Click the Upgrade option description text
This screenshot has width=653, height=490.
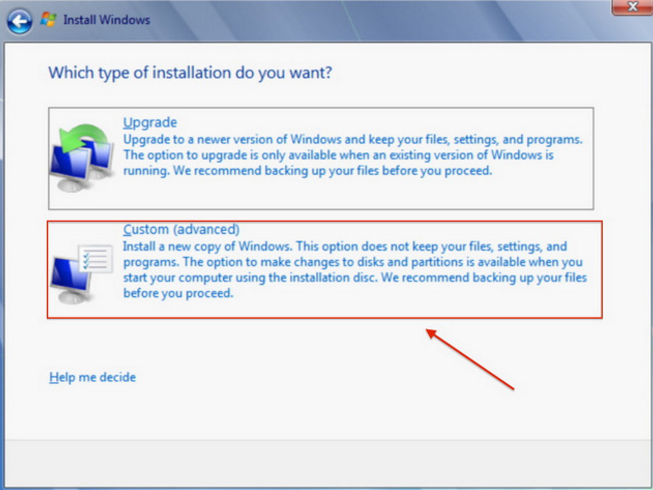coord(352,155)
